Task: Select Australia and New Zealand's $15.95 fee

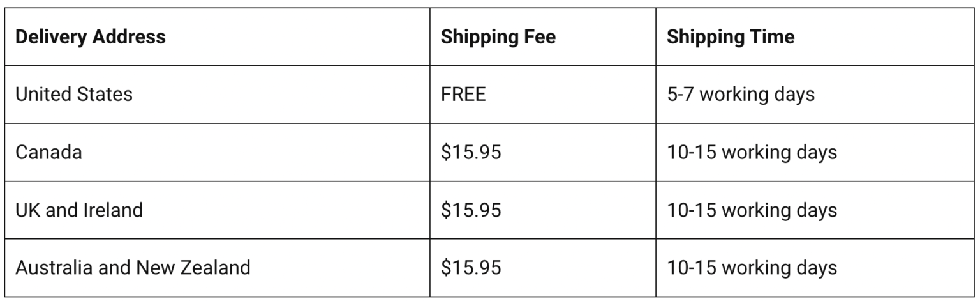Action: pyautogui.click(x=471, y=267)
